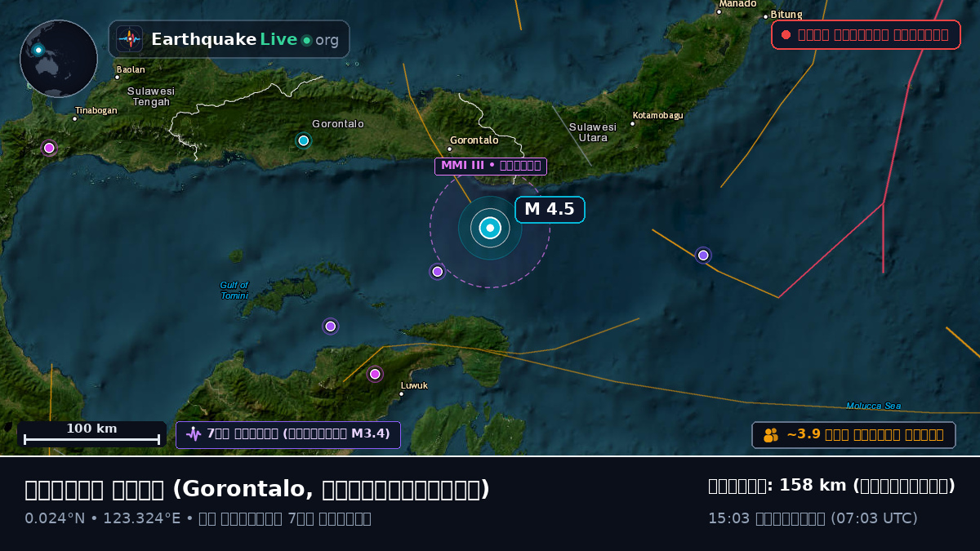Click the coordinates 0.024°N • 123.324°E
The image size is (980, 551).
coord(103,518)
